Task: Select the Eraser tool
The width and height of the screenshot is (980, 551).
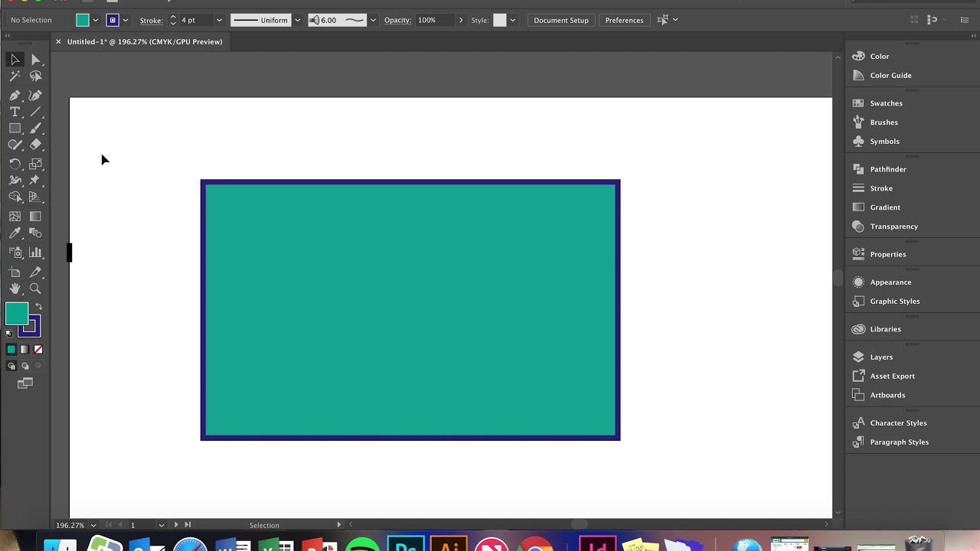Action: 35,145
